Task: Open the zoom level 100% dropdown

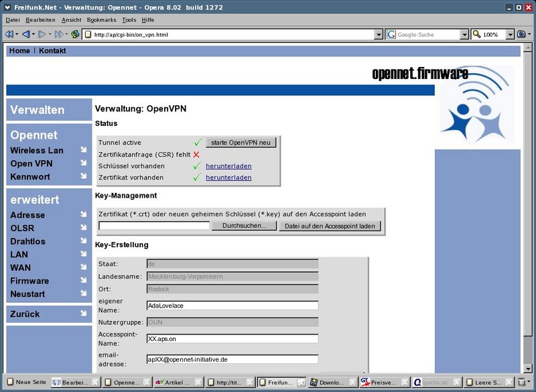Action: [510, 35]
